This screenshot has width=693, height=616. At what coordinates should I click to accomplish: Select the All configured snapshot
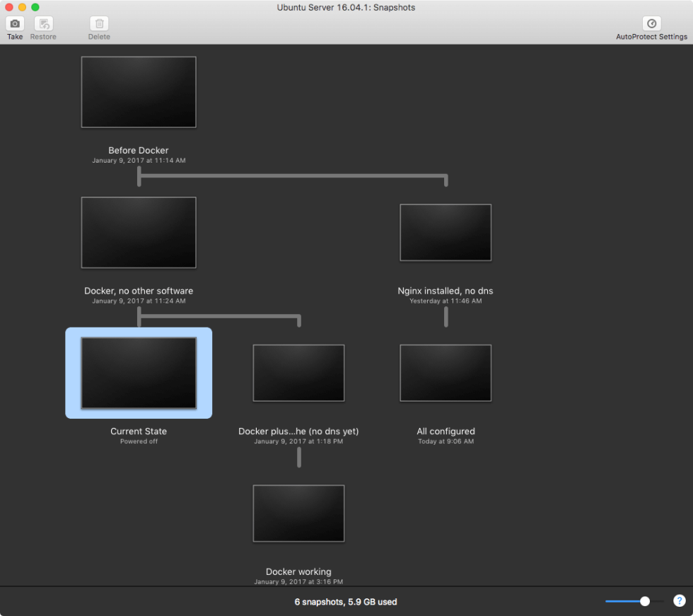coord(445,373)
